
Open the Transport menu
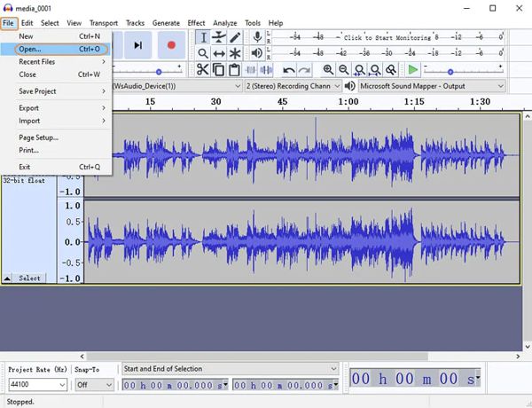104,23
